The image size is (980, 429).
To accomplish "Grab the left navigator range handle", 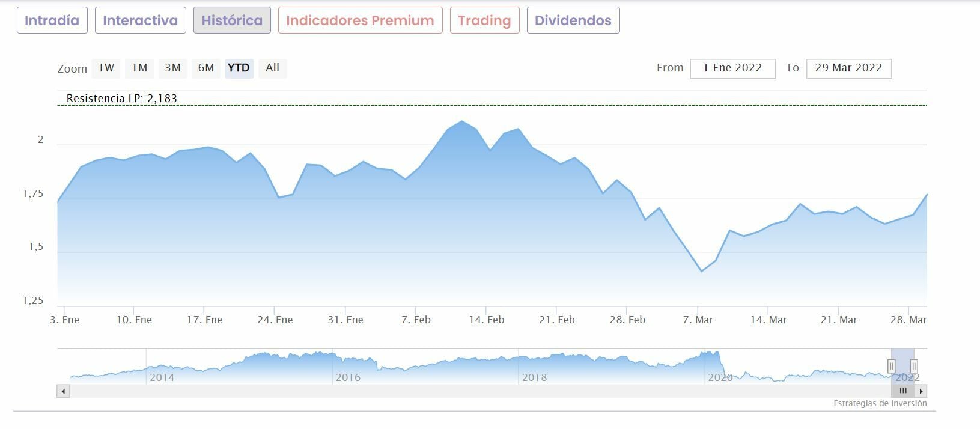I will [892, 366].
